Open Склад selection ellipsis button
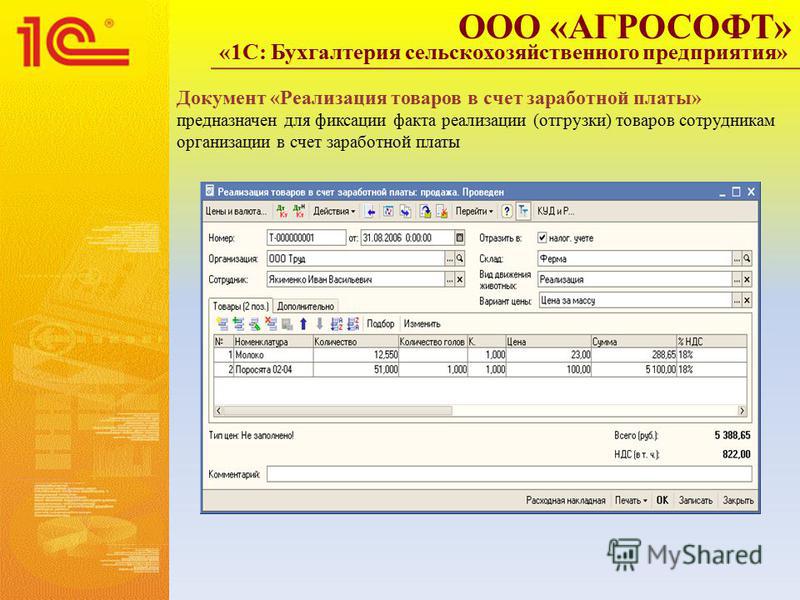This screenshot has width=800, height=600. click(737, 259)
